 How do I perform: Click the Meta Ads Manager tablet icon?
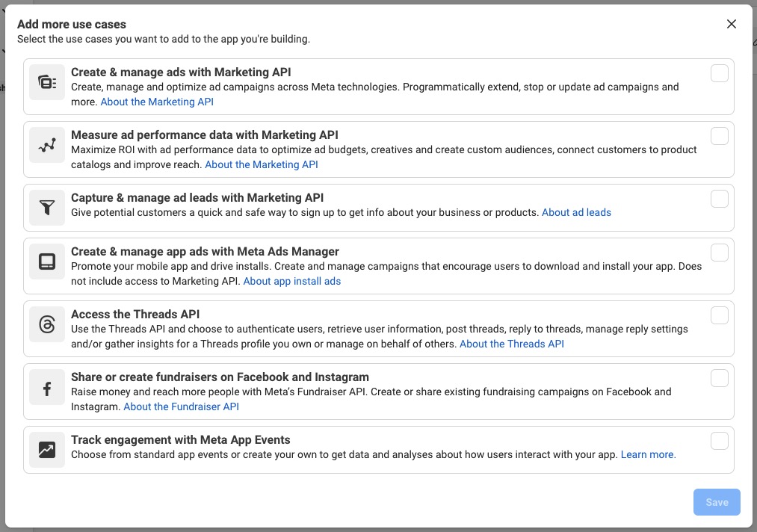click(47, 262)
